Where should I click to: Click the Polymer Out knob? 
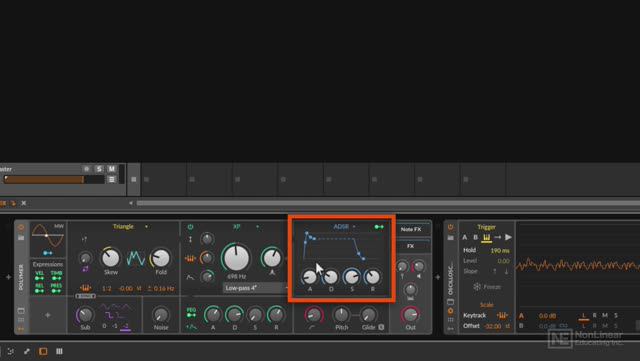(410, 315)
